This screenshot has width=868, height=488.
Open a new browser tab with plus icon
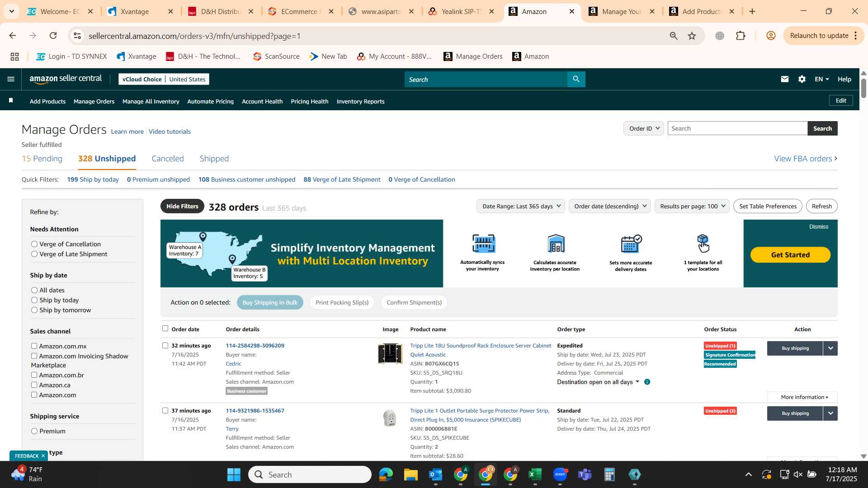click(x=752, y=11)
